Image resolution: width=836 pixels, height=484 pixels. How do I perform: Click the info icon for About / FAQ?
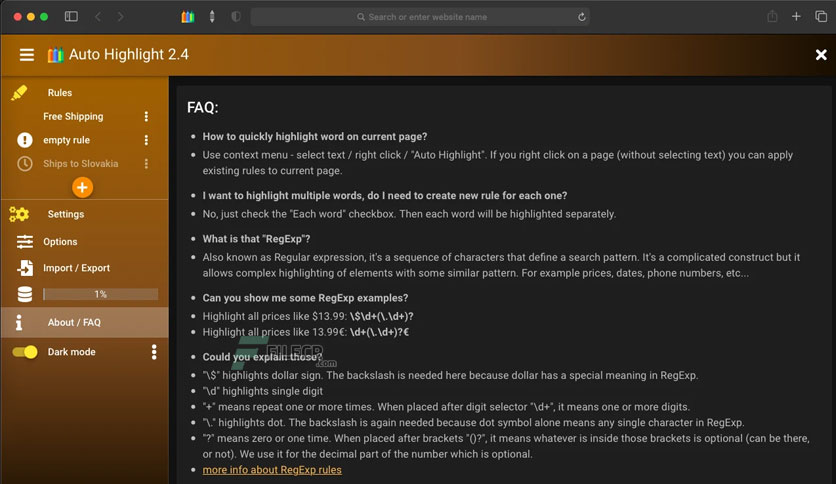pos(19,322)
